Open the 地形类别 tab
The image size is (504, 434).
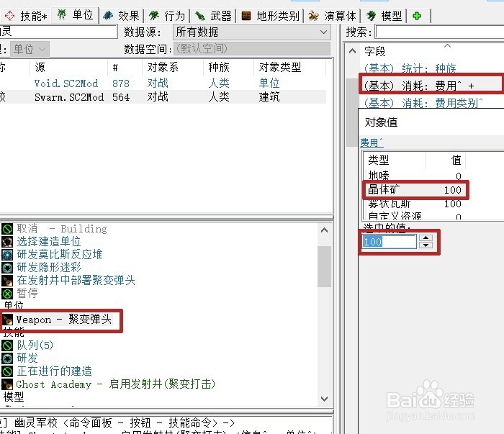[x=270, y=15]
